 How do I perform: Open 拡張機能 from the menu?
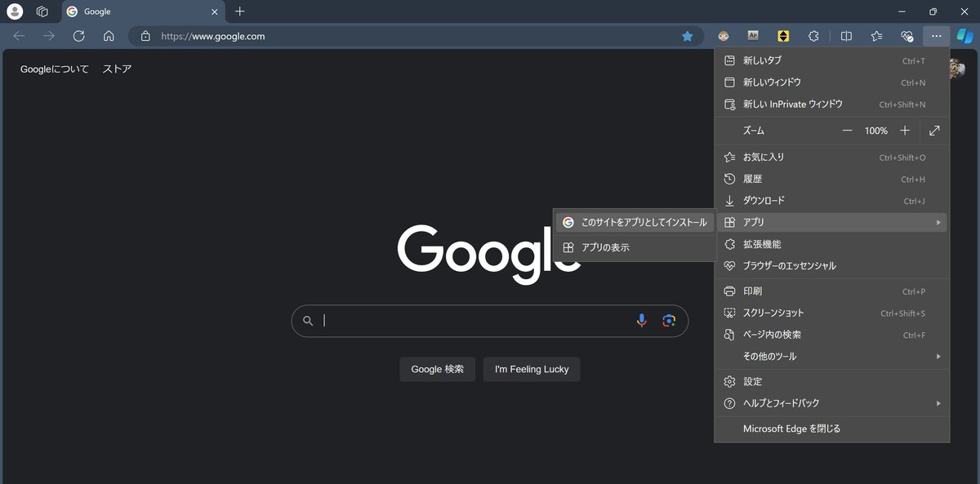832,244
